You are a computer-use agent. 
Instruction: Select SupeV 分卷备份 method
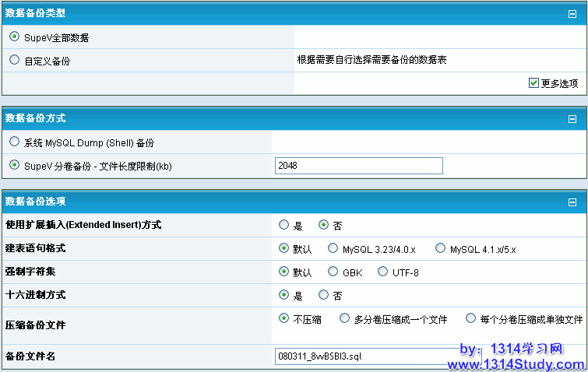pyautogui.click(x=15, y=166)
